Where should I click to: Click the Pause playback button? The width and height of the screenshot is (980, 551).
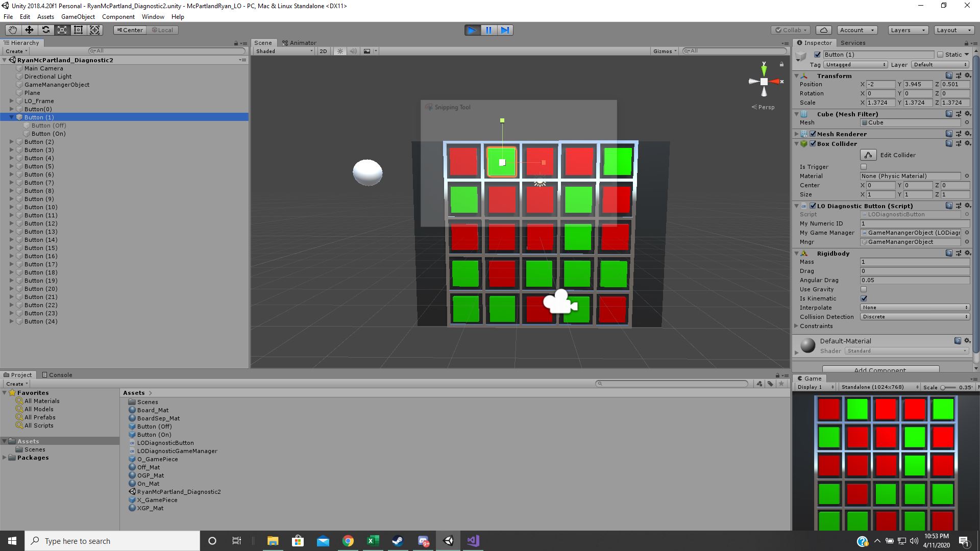pyautogui.click(x=488, y=30)
